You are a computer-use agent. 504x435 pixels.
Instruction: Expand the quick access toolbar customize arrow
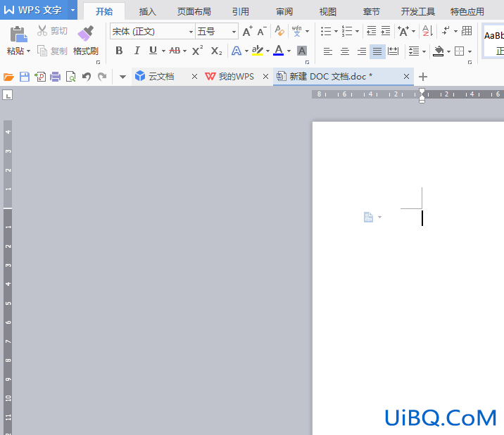[122, 77]
